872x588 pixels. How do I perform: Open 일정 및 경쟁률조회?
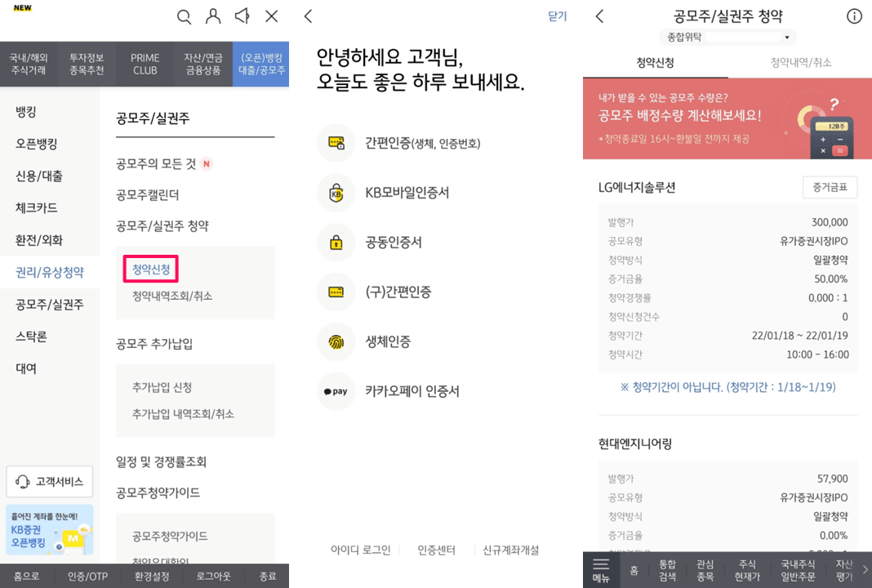tap(162, 461)
